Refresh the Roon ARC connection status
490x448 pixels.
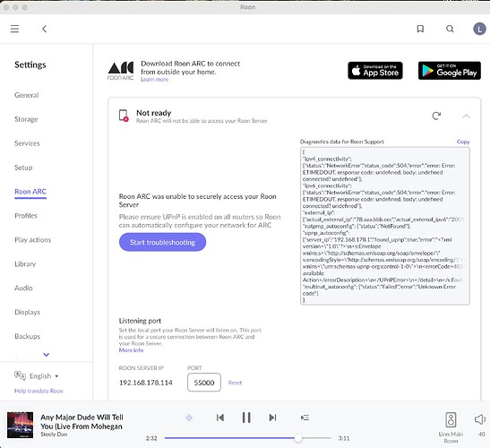tap(436, 116)
